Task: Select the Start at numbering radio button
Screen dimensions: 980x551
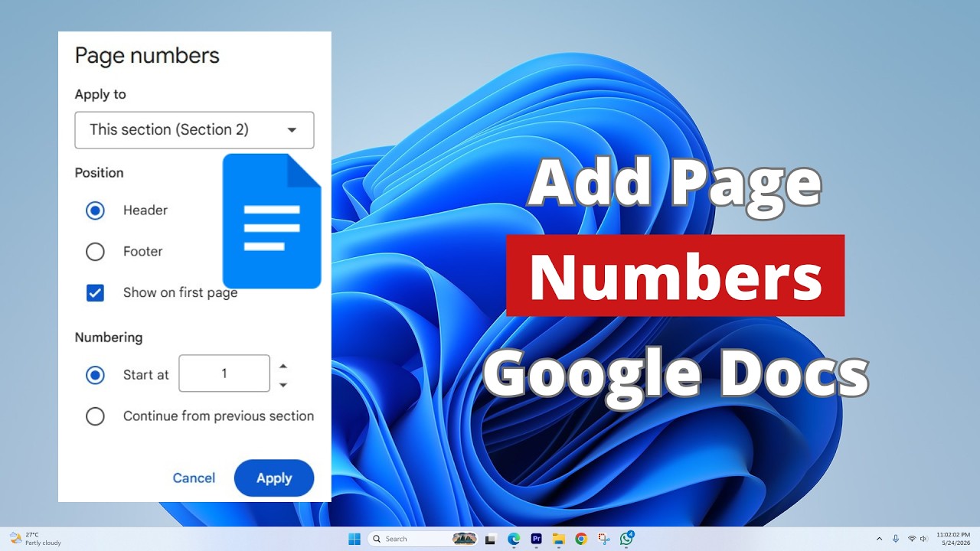Action: pos(95,375)
